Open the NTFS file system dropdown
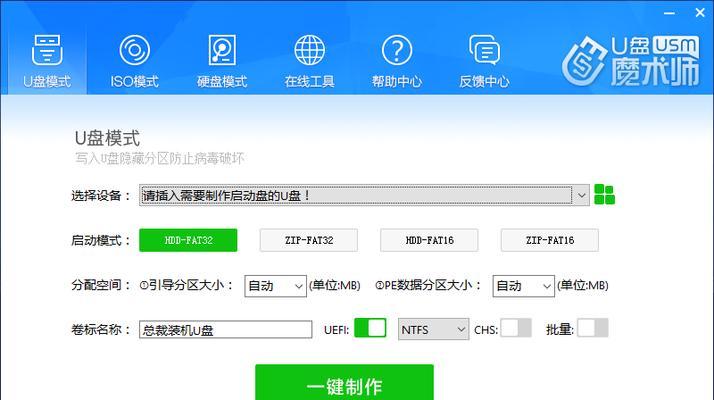714x400 pixels. point(434,329)
